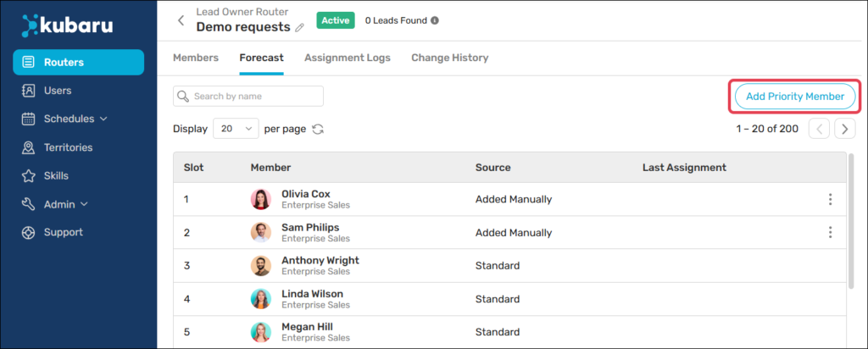This screenshot has height=349, width=868.
Task: Click the info icon next to 0 Leads Found
Action: click(435, 20)
